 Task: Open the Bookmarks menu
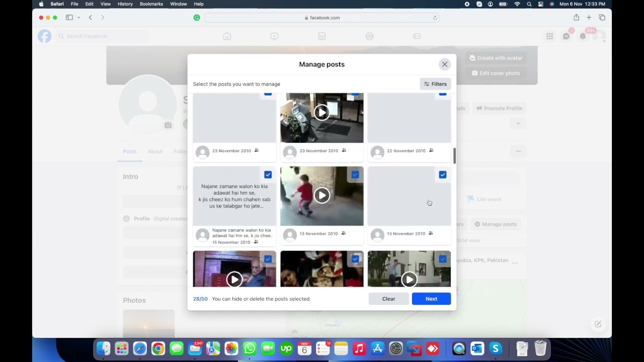coord(151,4)
